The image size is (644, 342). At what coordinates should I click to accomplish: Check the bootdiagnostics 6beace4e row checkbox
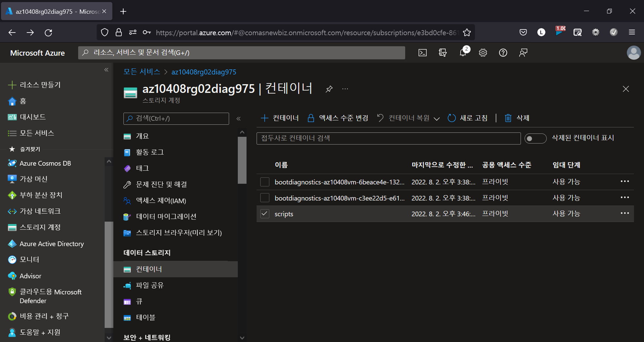pos(265,182)
